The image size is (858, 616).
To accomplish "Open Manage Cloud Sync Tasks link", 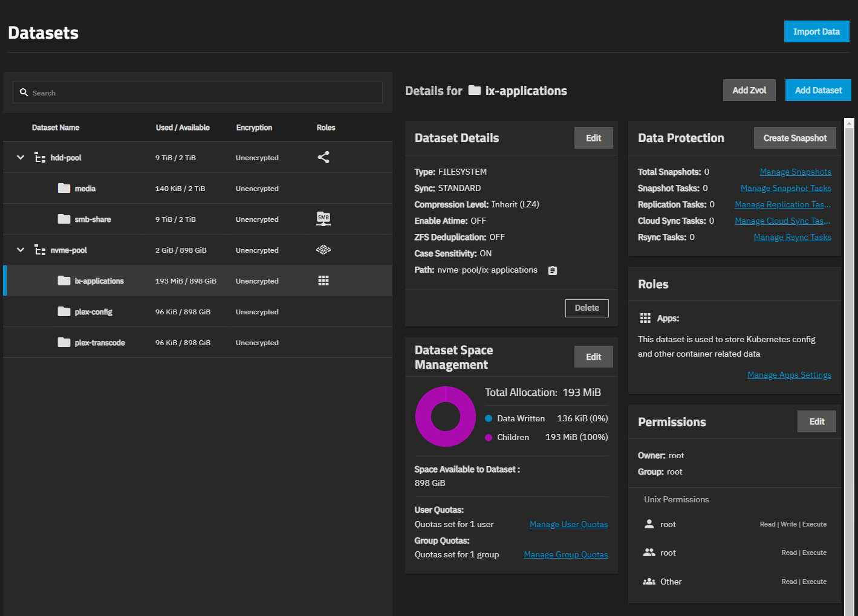I will 782,221.
